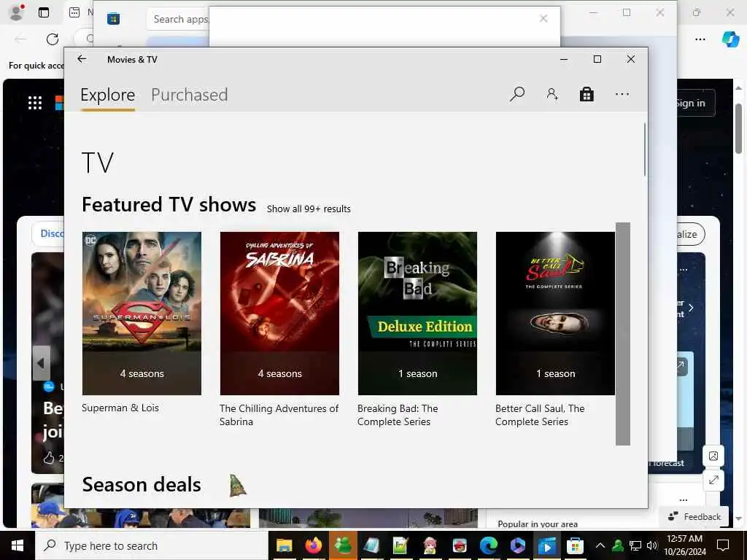Go back in Movies & TV window
This screenshot has height=560, width=747.
(x=82, y=59)
